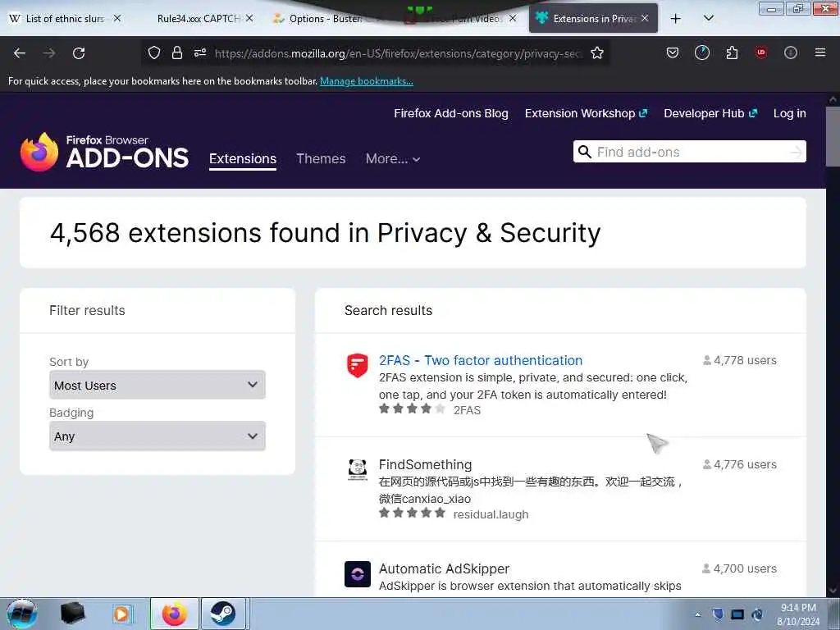The width and height of the screenshot is (840, 630).
Task: Close the Extensions in Privacy tab
Action: pos(645,18)
